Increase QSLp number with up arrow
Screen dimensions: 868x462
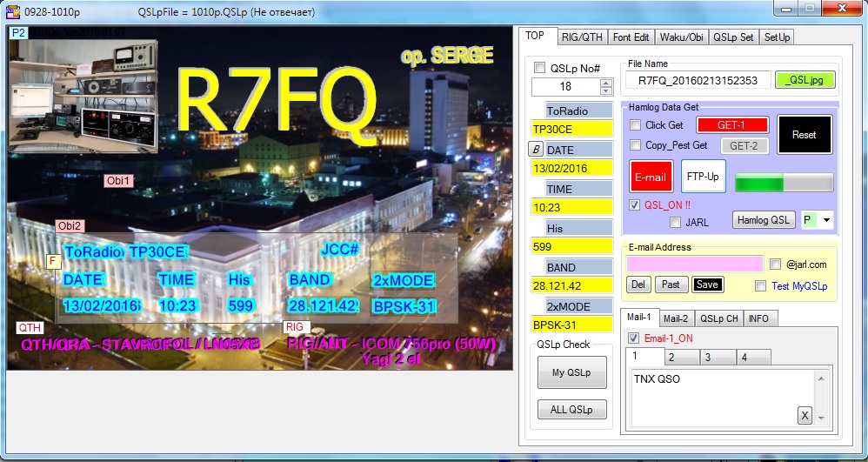click(x=605, y=83)
